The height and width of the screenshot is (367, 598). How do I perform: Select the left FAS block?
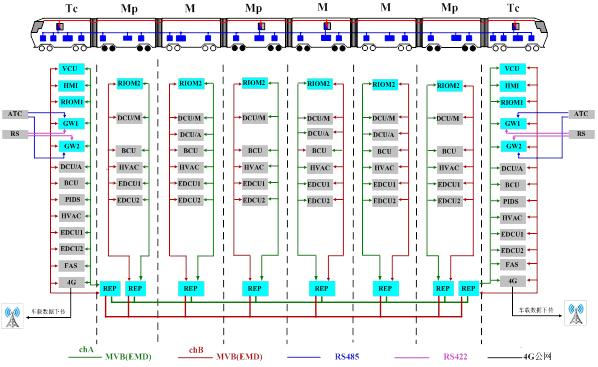click(71, 266)
